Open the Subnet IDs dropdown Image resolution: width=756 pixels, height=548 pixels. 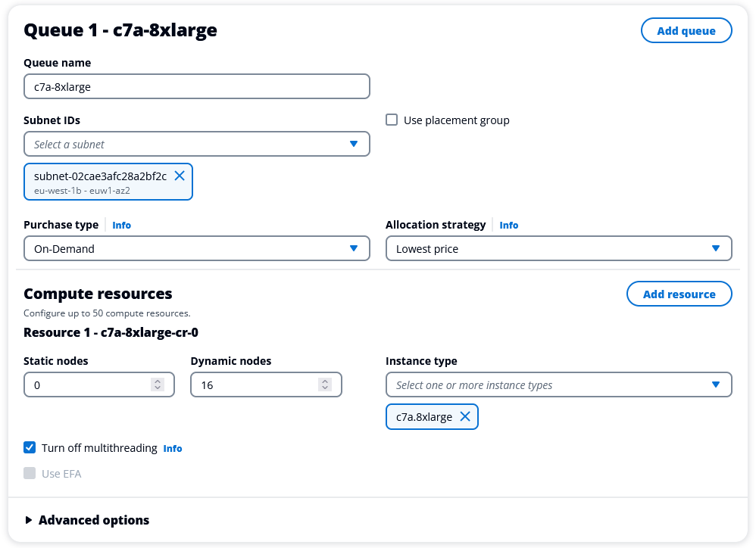(196, 144)
